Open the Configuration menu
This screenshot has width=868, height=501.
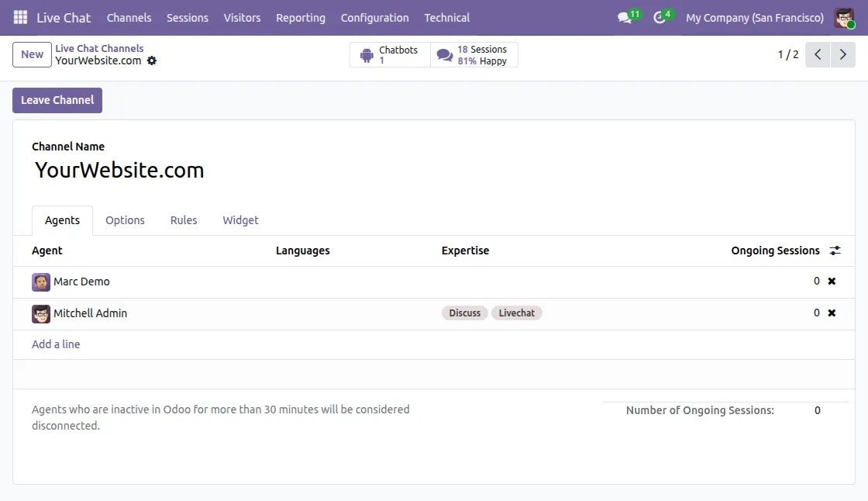(375, 18)
